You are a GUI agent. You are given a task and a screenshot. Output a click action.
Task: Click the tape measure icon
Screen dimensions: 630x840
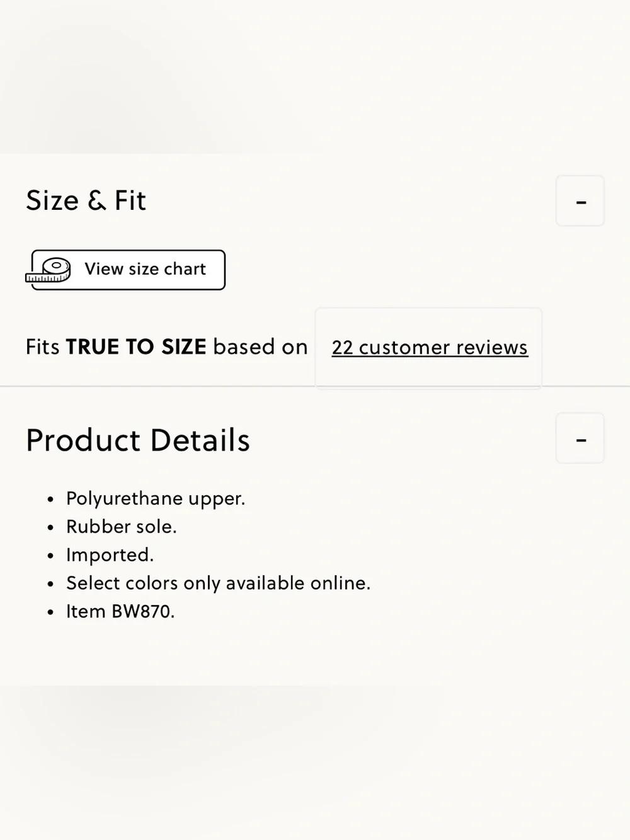coord(48,270)
